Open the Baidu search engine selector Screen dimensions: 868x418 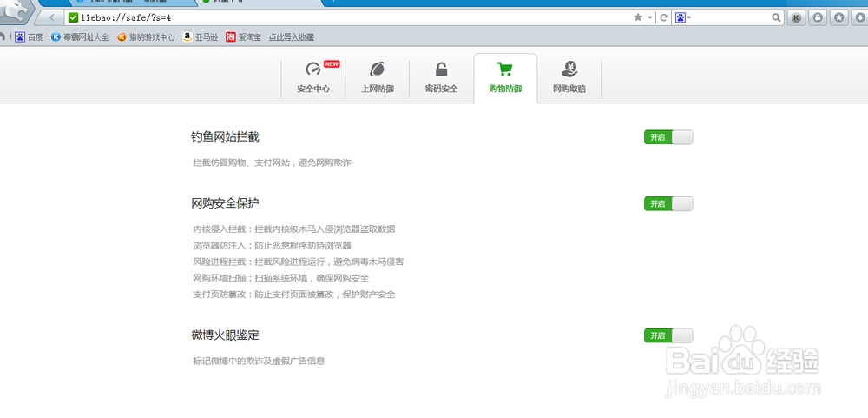[x=683, y=17]
